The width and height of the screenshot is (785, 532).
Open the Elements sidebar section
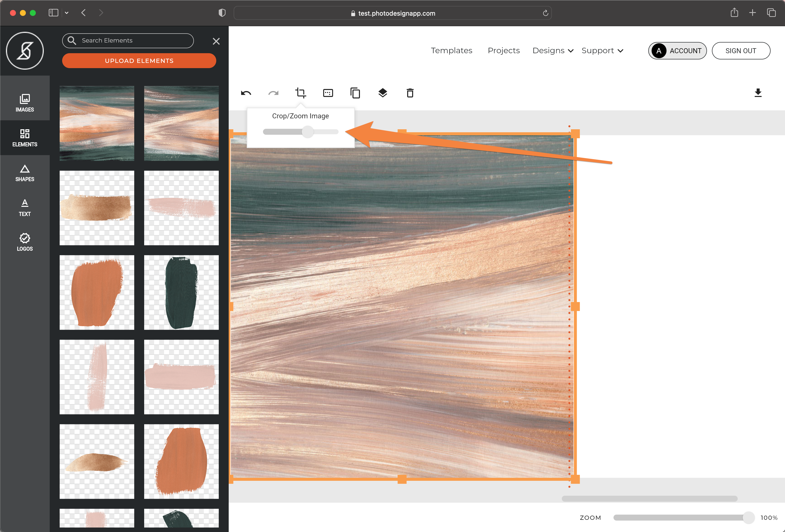tap(25, 137)
